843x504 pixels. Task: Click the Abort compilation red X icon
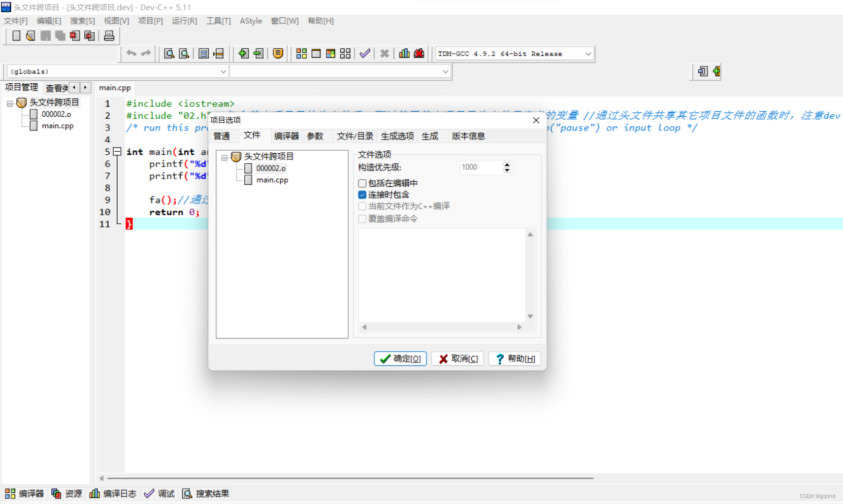[384, 53]
